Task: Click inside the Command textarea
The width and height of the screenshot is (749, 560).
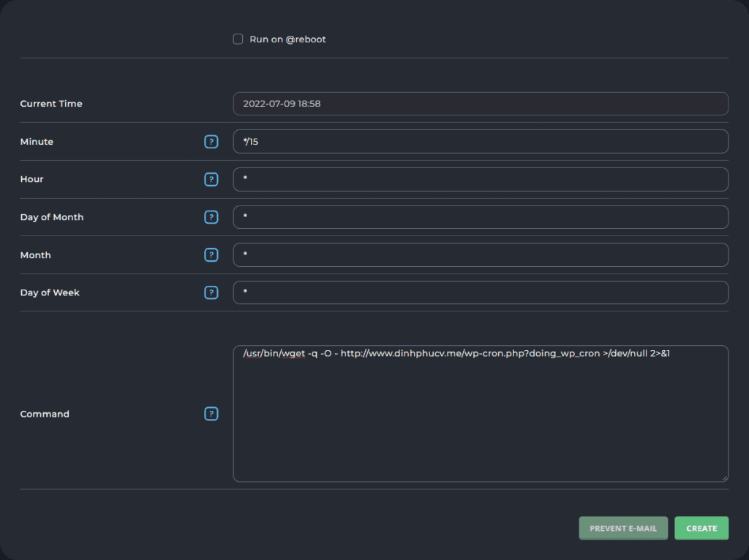Action: (x=481, y=414)
